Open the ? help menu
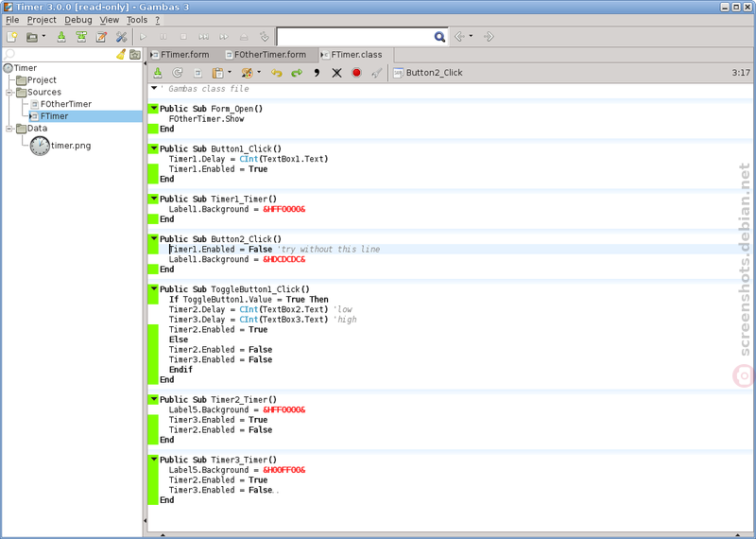 tap(157, 20)
